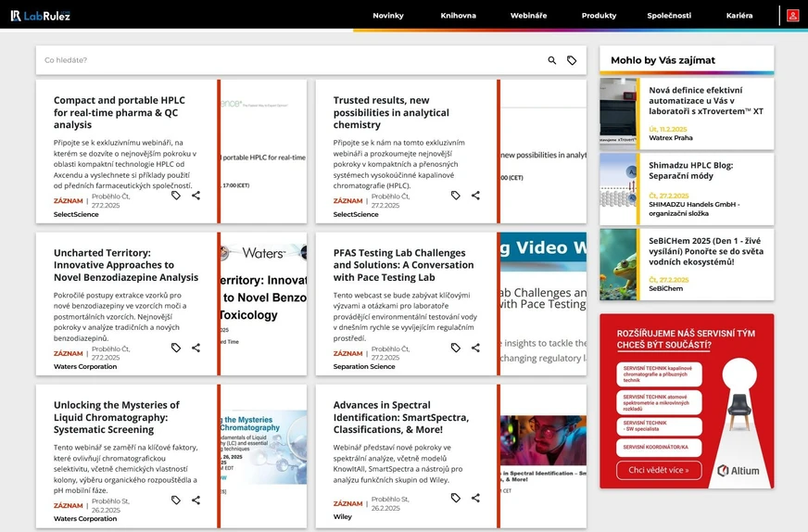Click the tag filter icon in search bar
Image resolution: width=808 pixels, height=532 pixels.
pyautogui.click(x=572, y=60)
